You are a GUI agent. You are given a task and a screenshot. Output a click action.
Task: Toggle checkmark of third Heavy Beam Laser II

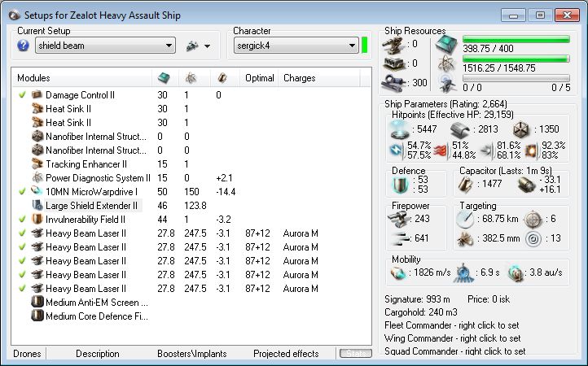pos(22,261)
